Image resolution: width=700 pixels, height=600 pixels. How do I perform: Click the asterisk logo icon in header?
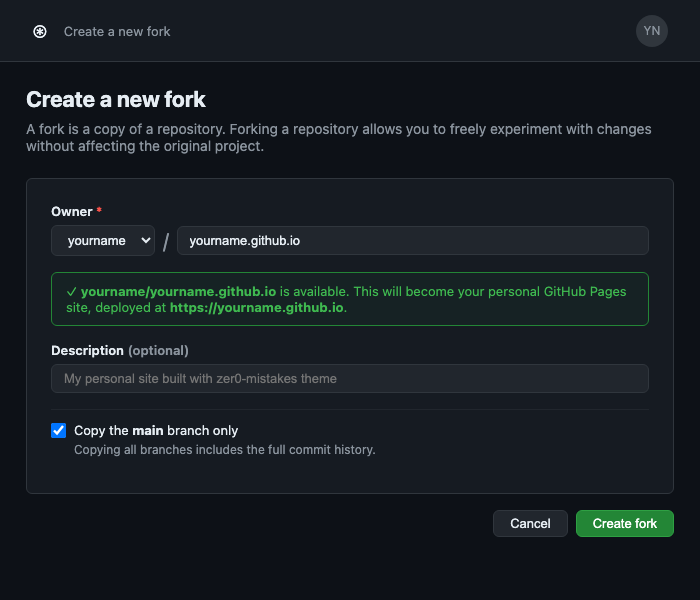(40, 32)
